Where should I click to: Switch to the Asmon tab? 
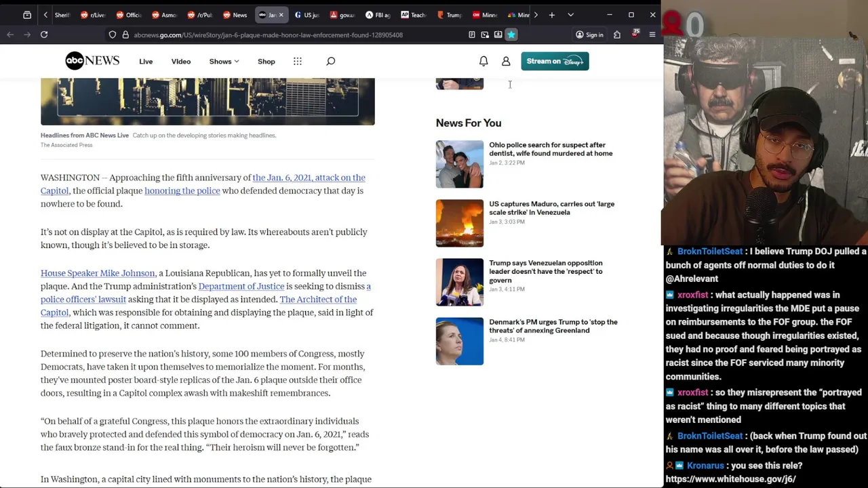(x=164, y=15)
